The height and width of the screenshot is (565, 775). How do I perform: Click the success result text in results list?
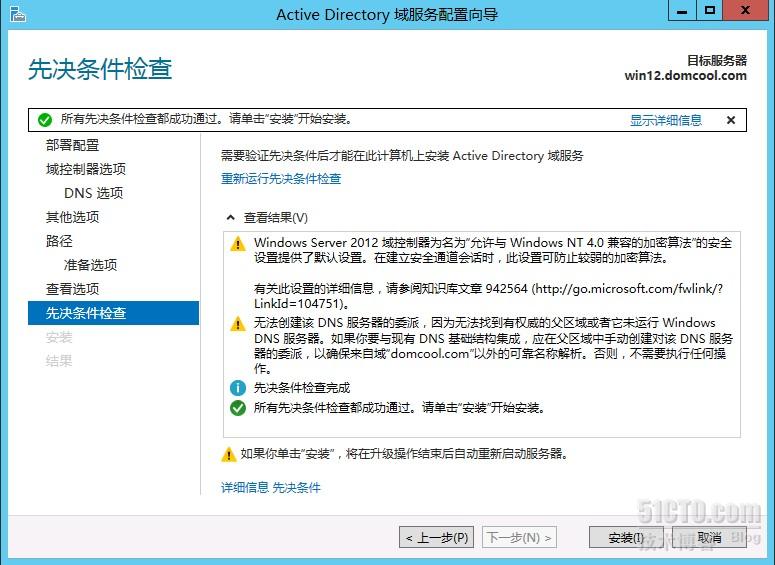(x=399, y=408)
